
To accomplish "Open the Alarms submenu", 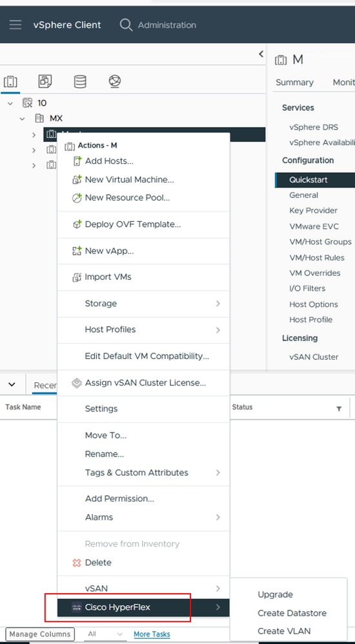I will pyautogui.click(x=143, y=517).
